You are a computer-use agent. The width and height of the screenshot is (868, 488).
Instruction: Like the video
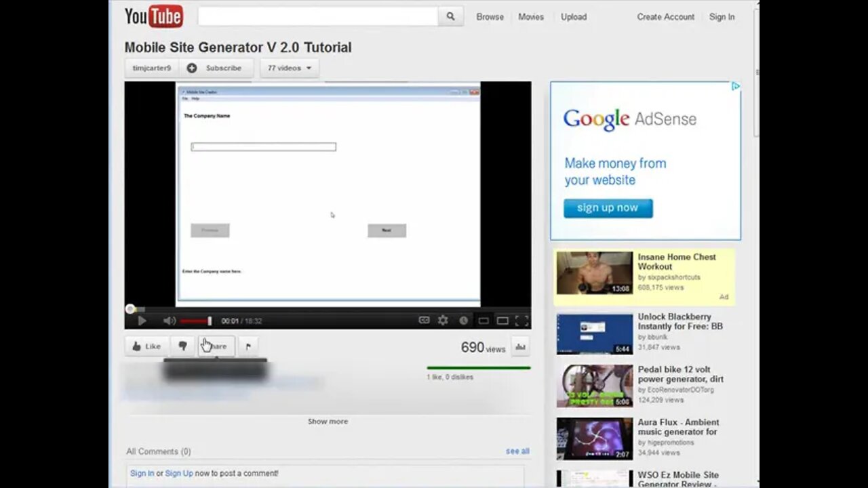pos(146,346)
